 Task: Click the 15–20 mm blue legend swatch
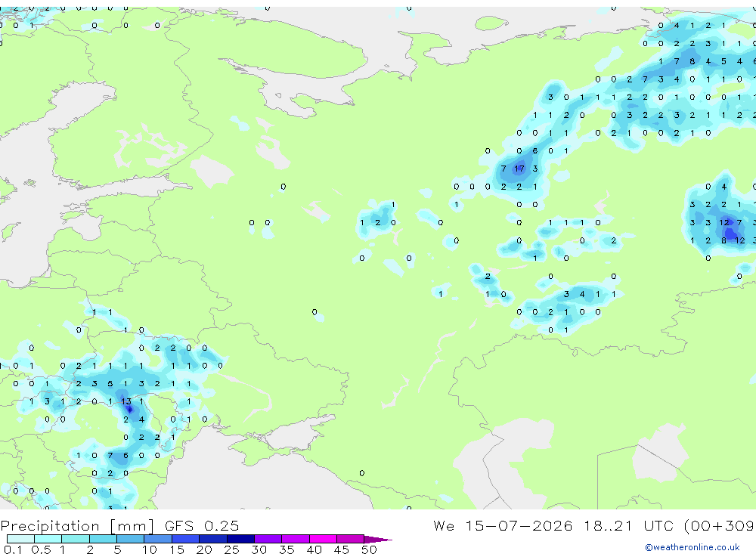pyautogui.click(x=186, y=539)
